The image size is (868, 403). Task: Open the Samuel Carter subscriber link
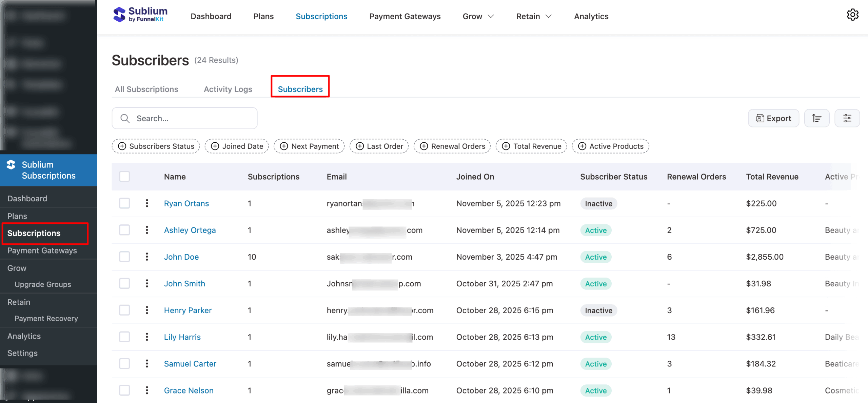(x=190, y=364)
